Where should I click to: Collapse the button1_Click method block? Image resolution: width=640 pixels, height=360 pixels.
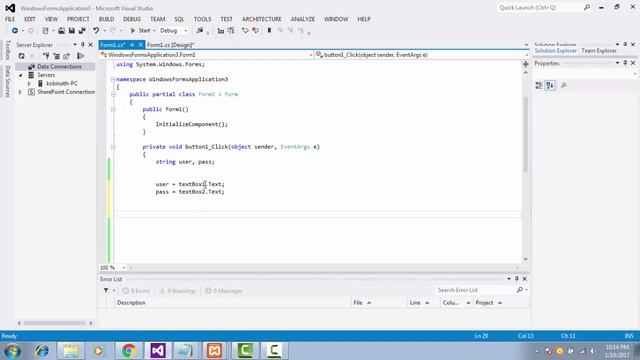(113, 147)
